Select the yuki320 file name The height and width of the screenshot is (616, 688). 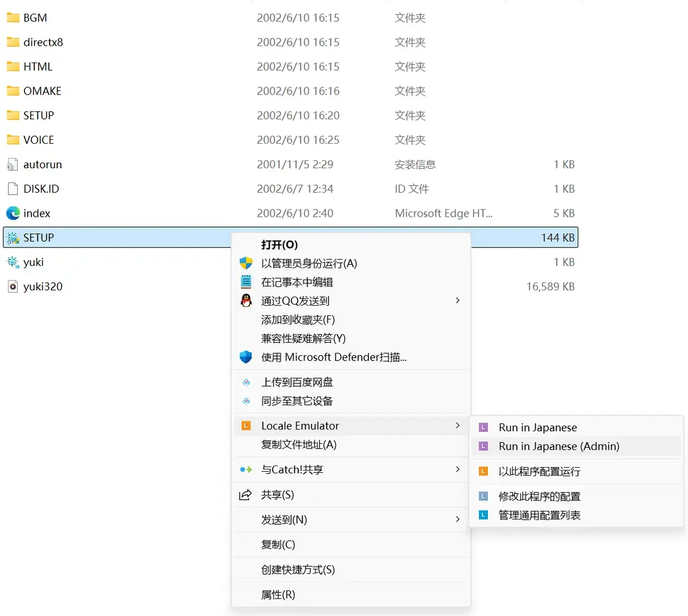tap(43, 287)
